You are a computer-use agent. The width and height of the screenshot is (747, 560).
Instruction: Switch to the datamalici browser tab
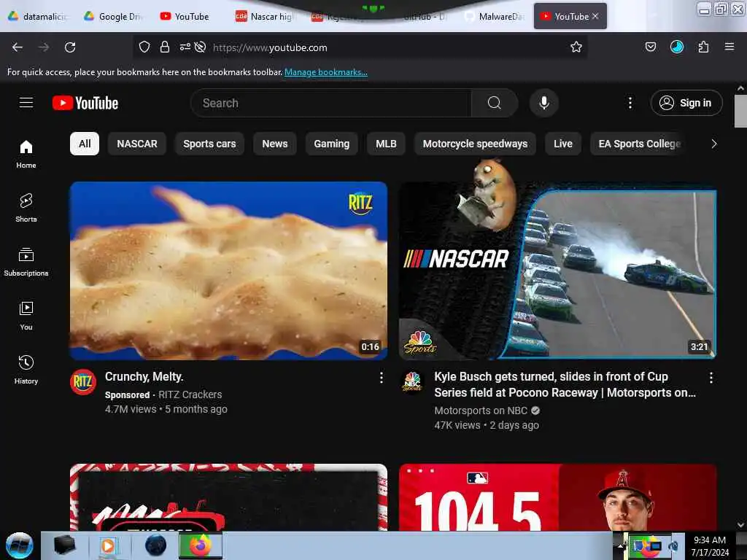pyautogui.click(x=38, y=16)
